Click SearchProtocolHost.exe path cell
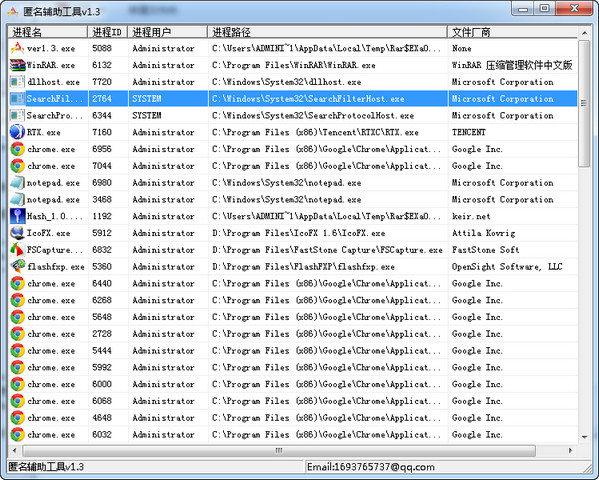This screenshot has width=599, height=480. 328,115
